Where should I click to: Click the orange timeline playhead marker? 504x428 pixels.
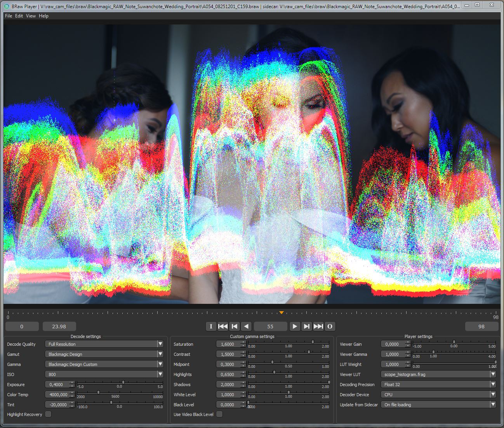[282, 312]
